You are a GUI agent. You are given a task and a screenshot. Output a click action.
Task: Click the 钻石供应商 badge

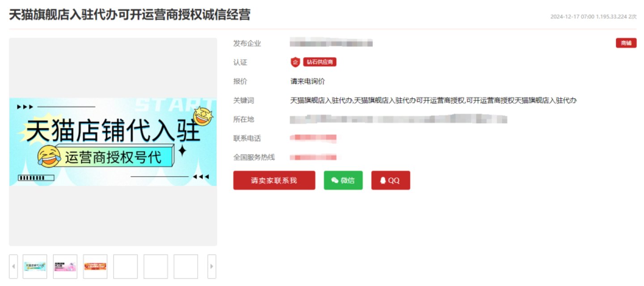[x=320, y=62]
